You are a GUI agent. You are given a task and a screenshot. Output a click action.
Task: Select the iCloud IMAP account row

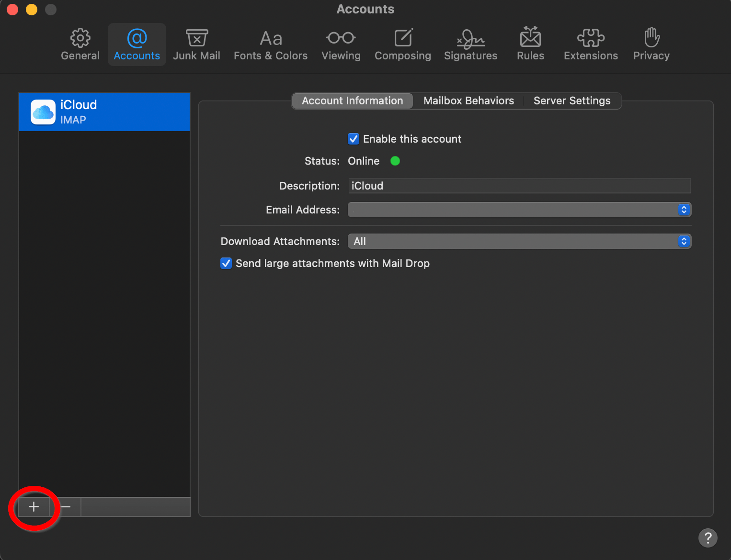click(104, 112)
